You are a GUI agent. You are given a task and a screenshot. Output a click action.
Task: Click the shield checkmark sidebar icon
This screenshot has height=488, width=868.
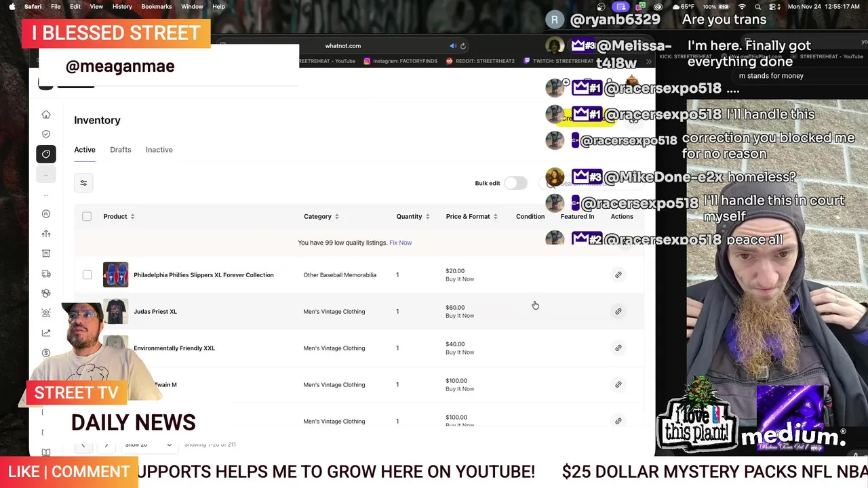46,134
